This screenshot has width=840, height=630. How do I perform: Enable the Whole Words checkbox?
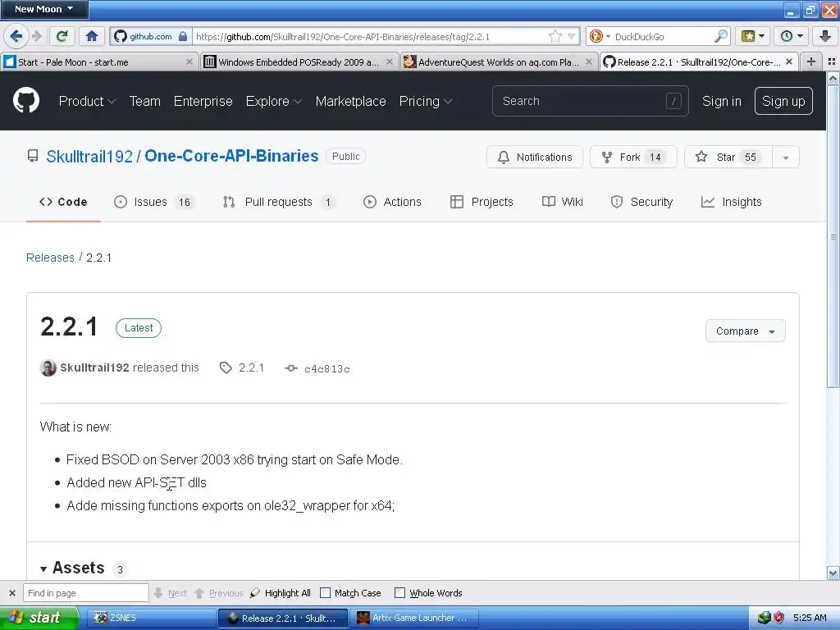pos(399,593)
